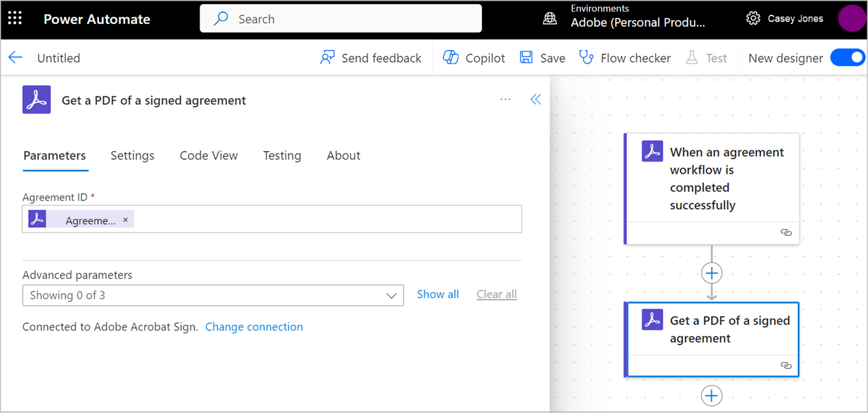The image size is (868, 413).
Task: Click the Environments globe icon
Action: pos(550,19)
